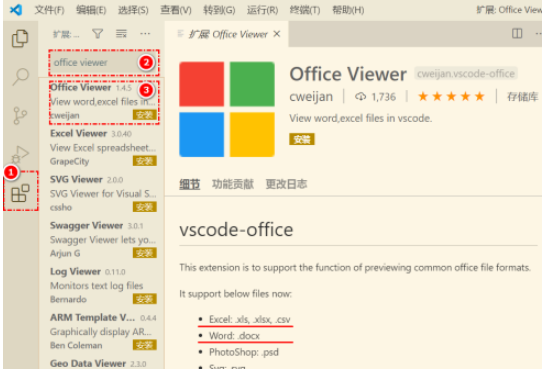Click 安装 button on Office Viewer detail page
The image size is (542, 369).
point(302,139)
